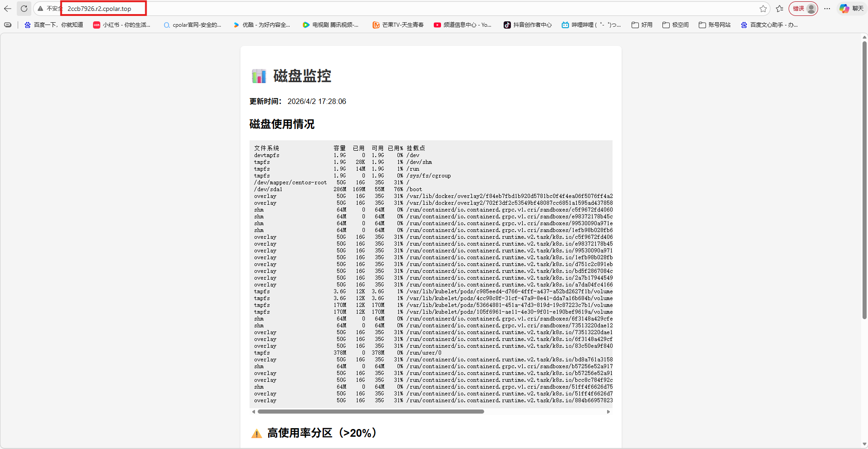Click the not-secure warning icon
This screenshot has width=868, height=449.
click(x=41, y=9)
